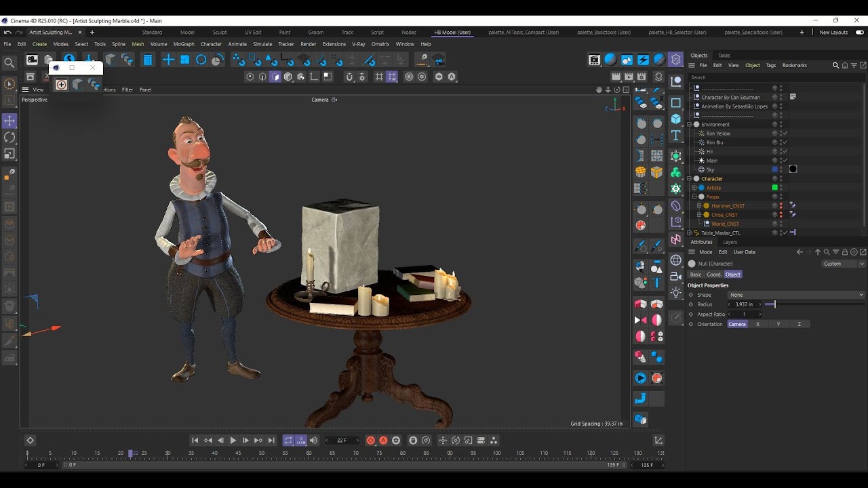Toggle loop playback mode button
The width and height of the screenshot is (868, 488).
coord(288,441)
